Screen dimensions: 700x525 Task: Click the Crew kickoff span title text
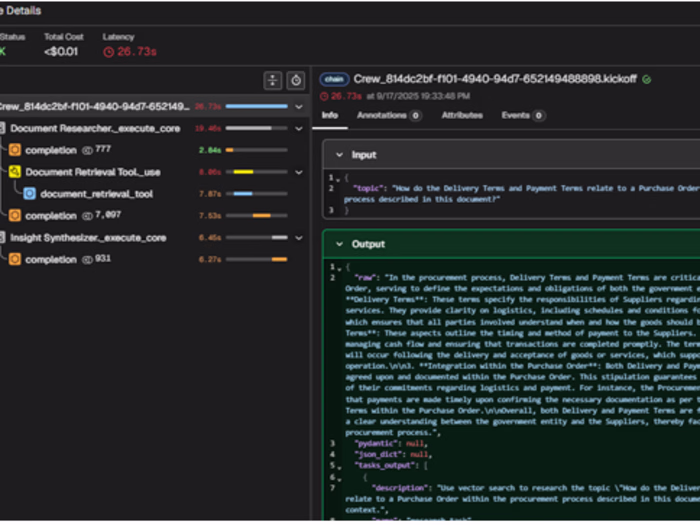[x=495, y=79]
